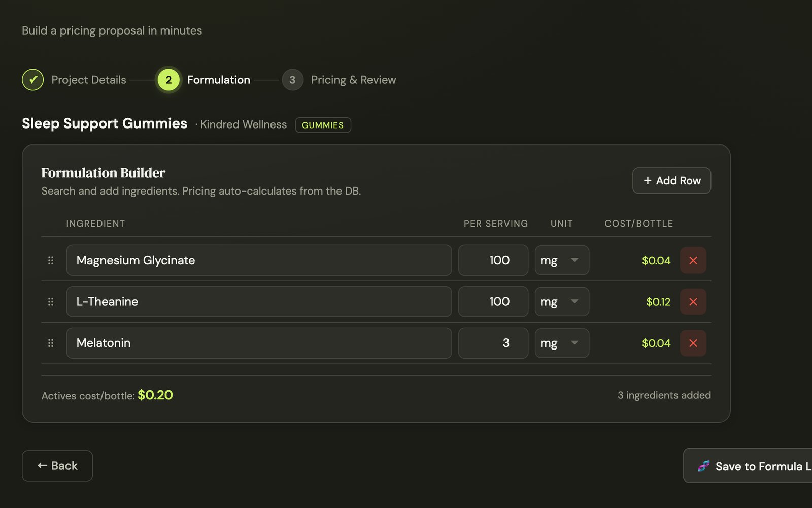Grab the drag handle for Magnesium Glycinate

(51, 260)
